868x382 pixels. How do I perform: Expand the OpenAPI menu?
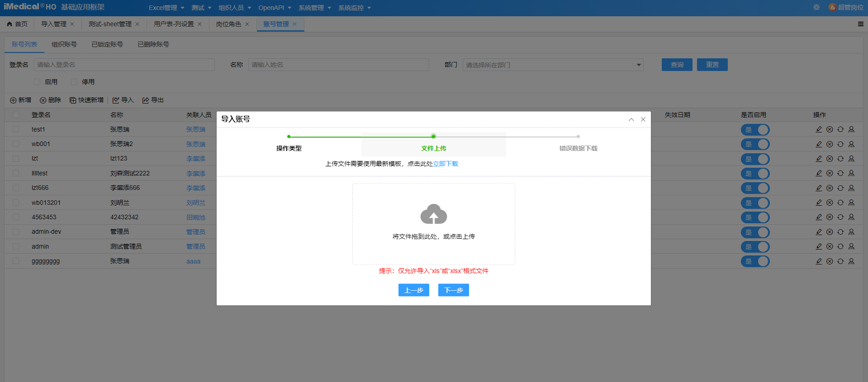(x=275, y=8)
